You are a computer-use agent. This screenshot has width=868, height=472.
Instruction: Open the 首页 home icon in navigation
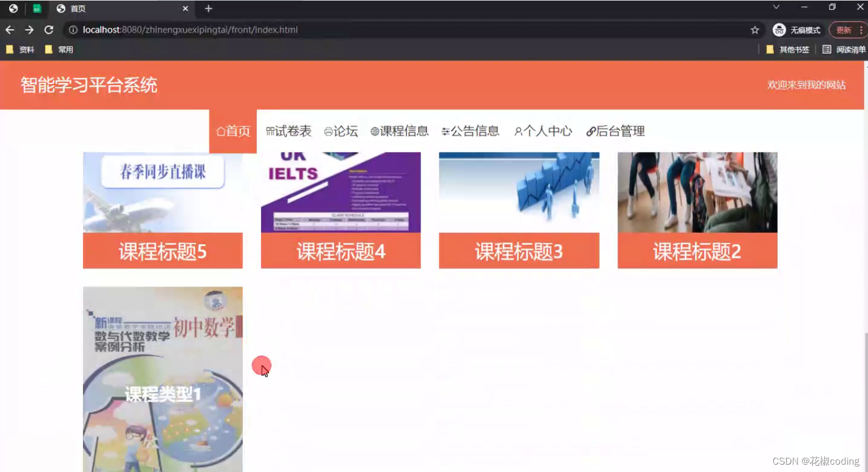[221, 131]
